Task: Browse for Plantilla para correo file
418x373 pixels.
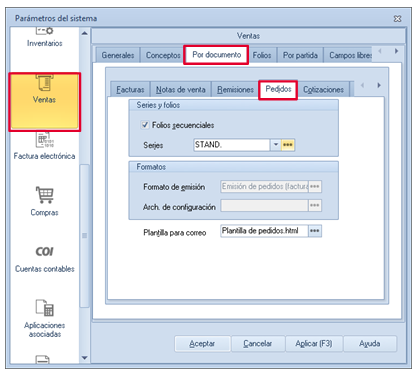Action: (x=315, y=231)
